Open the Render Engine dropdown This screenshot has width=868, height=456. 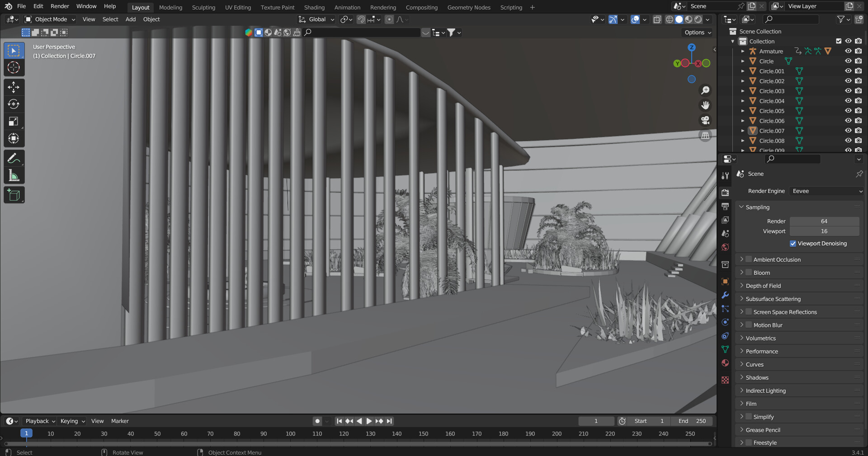click(826, 191)
